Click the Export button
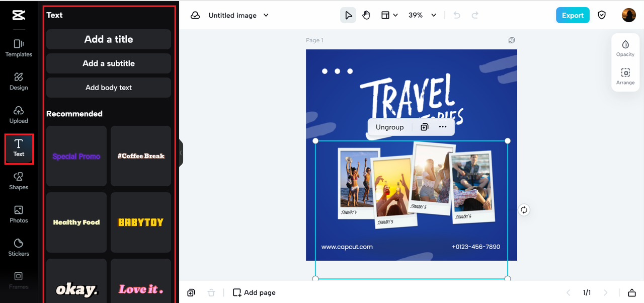This screenshot has height=303, width=644. click(573, 15)
